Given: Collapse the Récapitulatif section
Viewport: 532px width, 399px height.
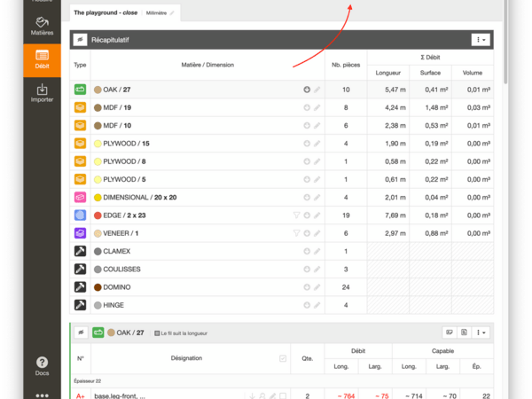Looking at the screenshot, I should 80,40.
